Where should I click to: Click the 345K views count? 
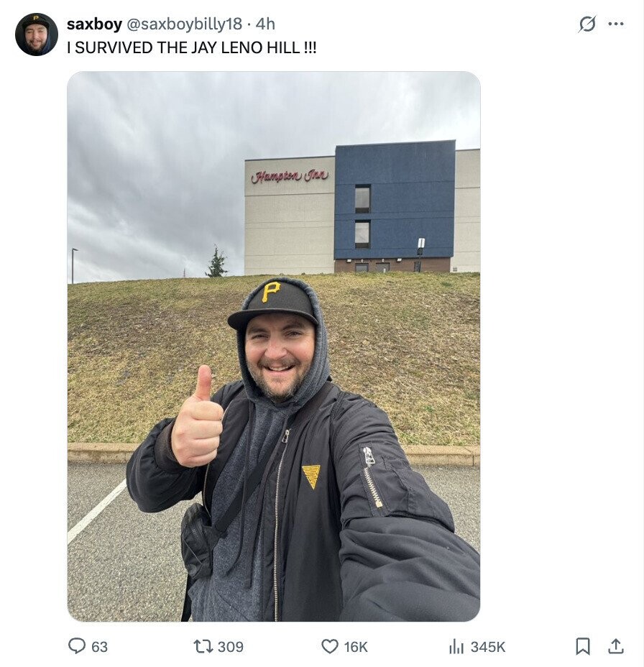pyautogui.click(x=488, y=647)
